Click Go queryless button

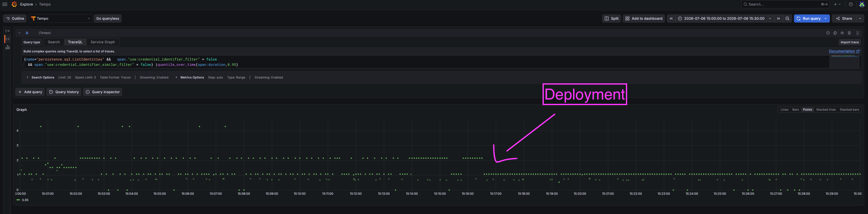point(108,18)
